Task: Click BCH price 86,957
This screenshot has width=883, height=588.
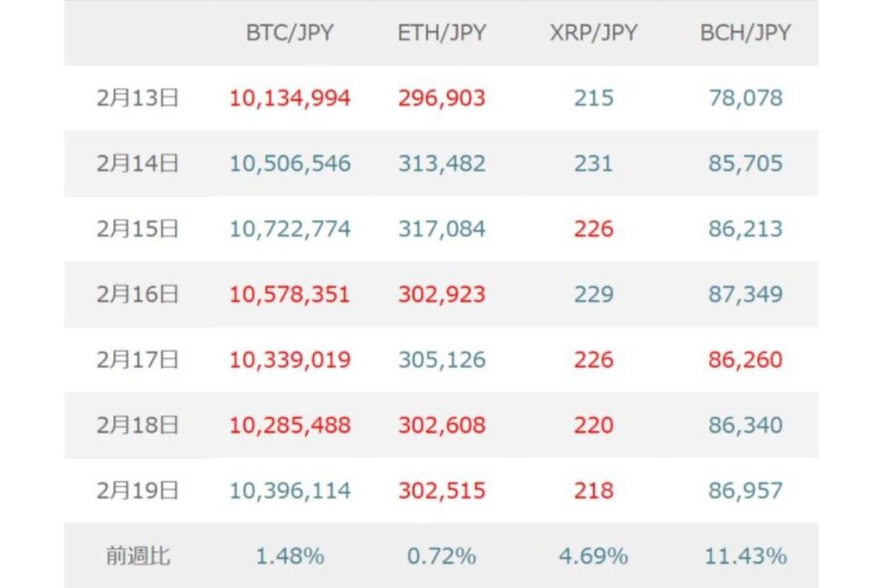Action: click(745, 491)
